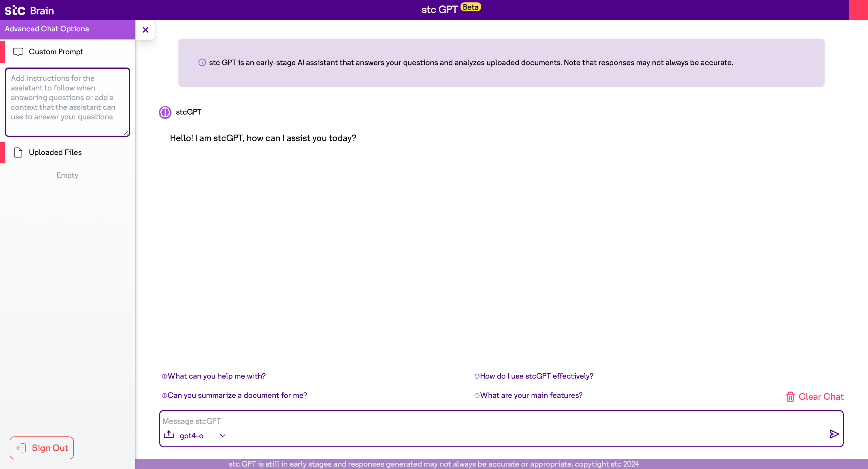The height and width of the screenshot is (469, 868).
Task: Expand the Uploaded Files section
Action: 55,152
